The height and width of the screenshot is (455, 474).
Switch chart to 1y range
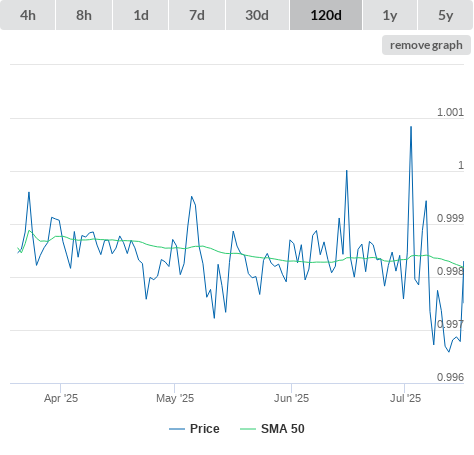point(390,15)
